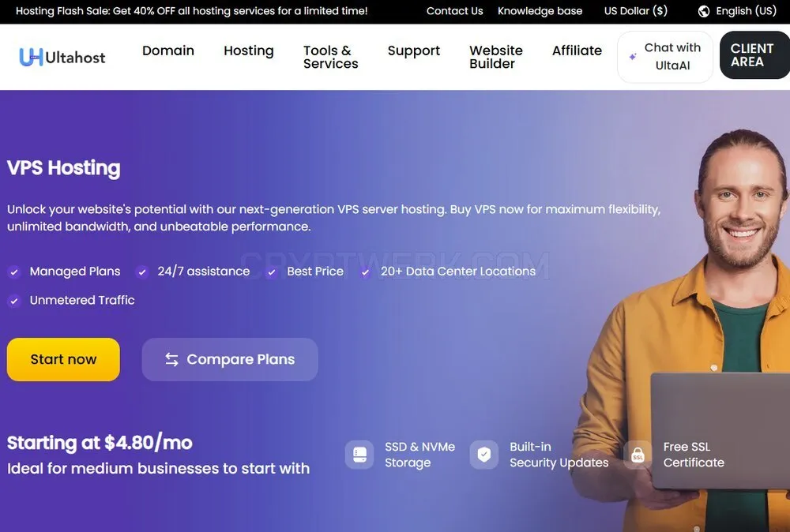Click the Built-in Security Updates label

(559, 455)
